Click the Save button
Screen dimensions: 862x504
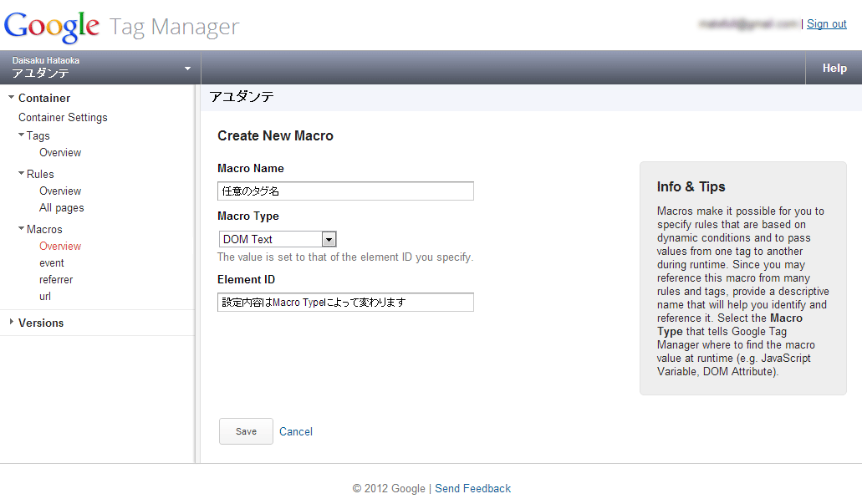pos(246,431)
